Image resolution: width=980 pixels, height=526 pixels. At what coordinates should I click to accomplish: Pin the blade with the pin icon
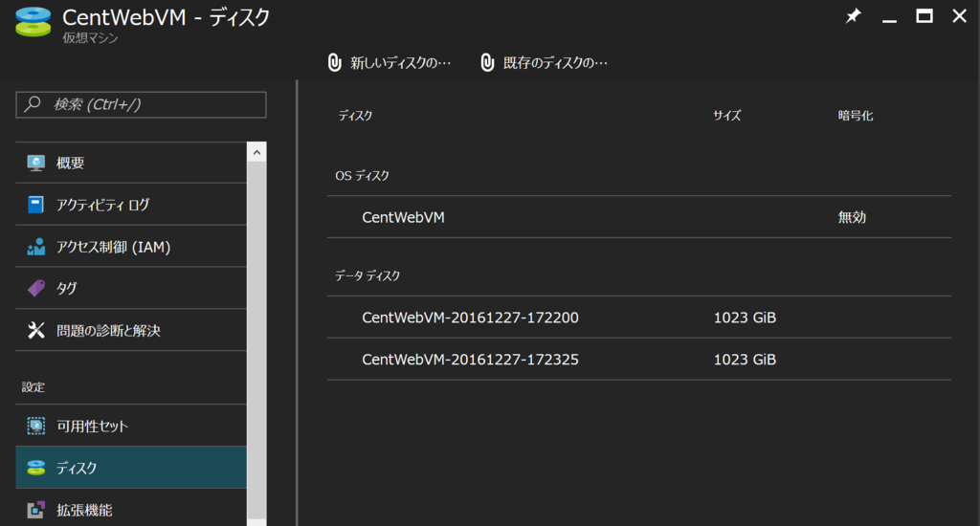pyautogui.click(x=853, y=15)
